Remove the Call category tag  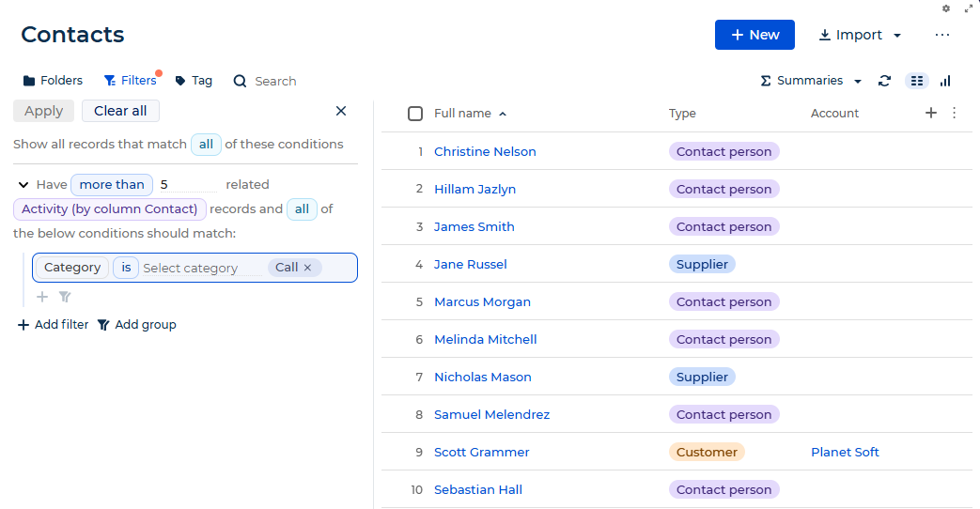307,268
